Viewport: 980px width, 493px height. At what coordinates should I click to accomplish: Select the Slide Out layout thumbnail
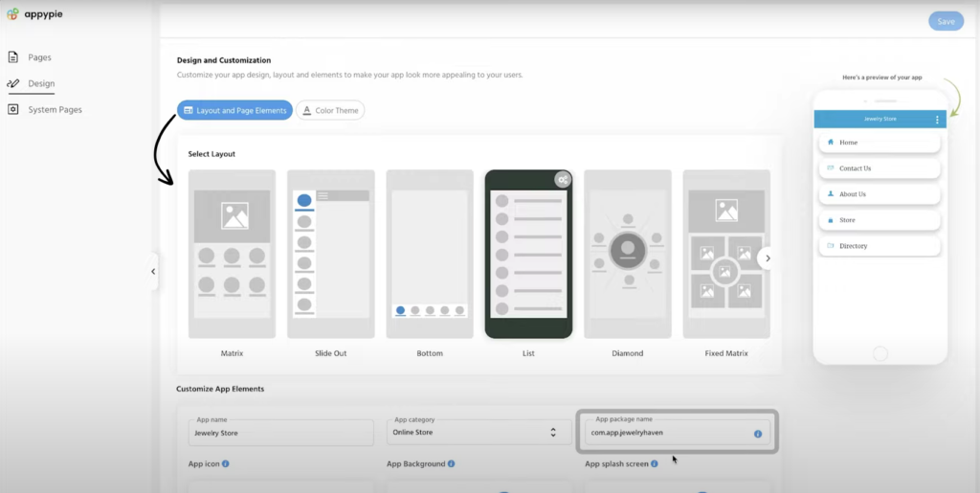click(330, 254)
